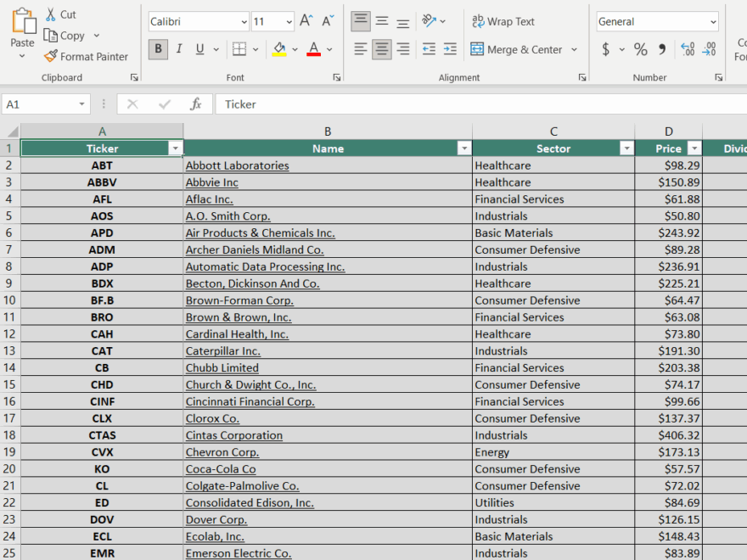
Task: Toggle Underline formatting
Action: [199, 49]
